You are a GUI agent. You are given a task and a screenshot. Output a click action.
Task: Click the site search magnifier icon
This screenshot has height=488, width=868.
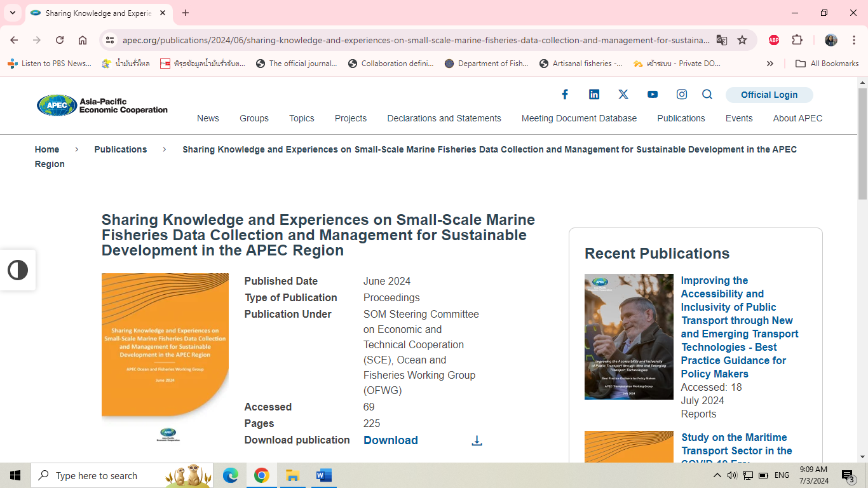pyautogui.click(x=707, y=95)
